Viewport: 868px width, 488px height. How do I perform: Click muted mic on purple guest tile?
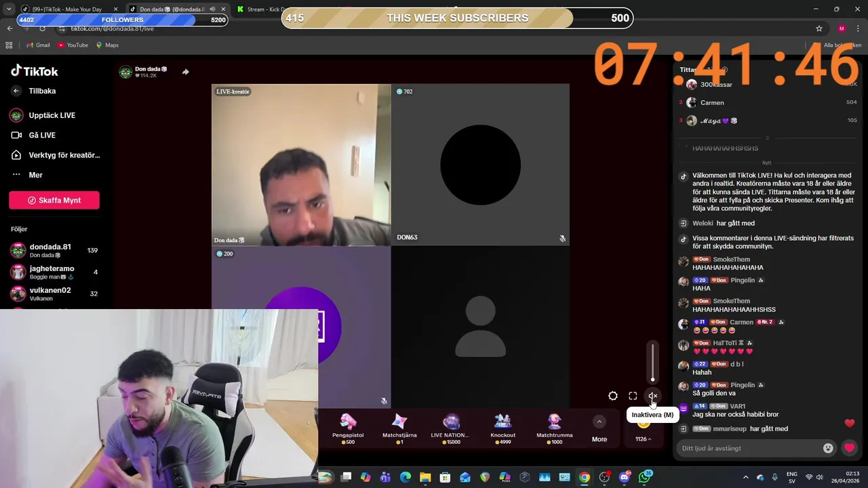pos(384,401)
